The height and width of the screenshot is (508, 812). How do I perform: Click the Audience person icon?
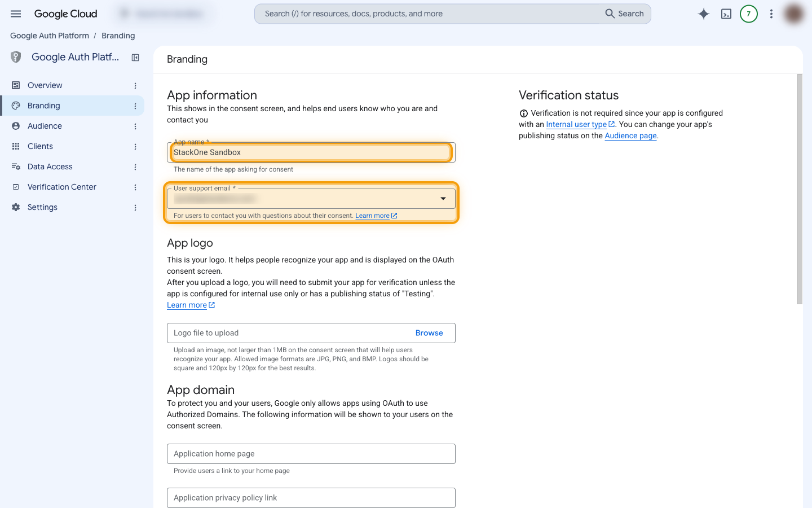pyautogui.click(x=16, y=126)
